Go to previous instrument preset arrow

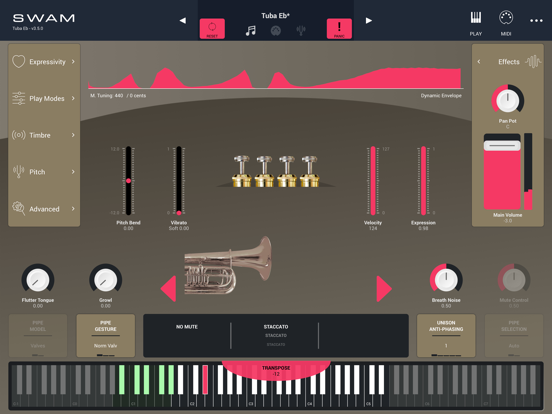[x=182, y=20]
